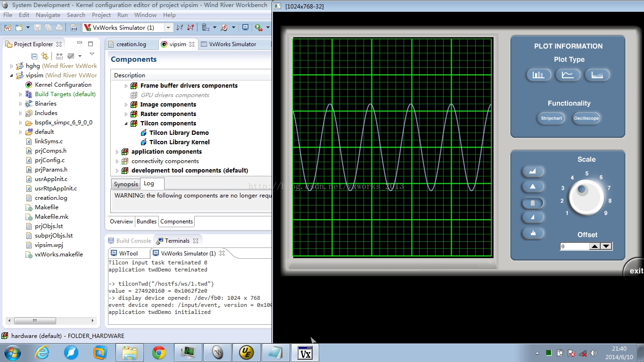Click the Scale dial knob

[586, 197]
